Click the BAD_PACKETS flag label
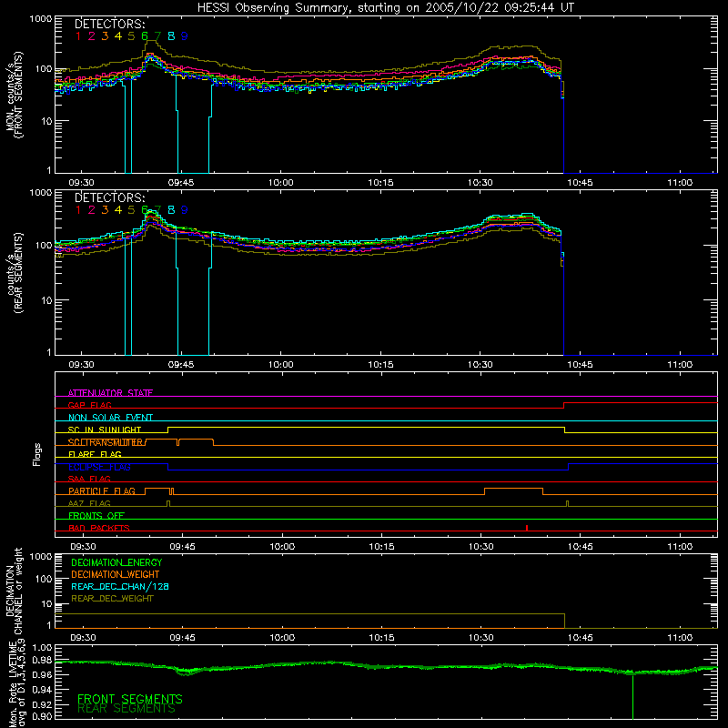728x728 pixels. pyautogui.click(x=99, y=528)
